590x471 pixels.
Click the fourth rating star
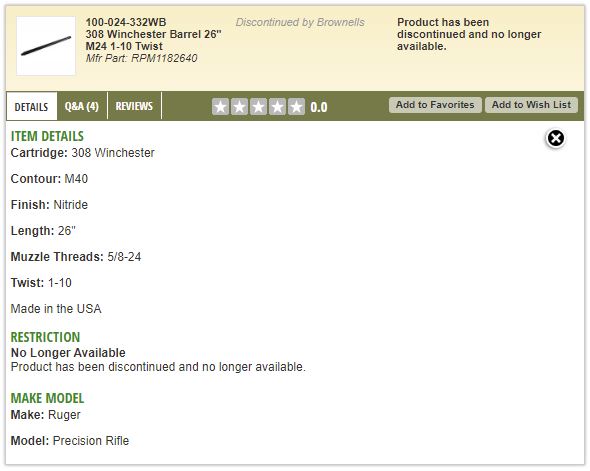pyautogui.click(x=277, y=107)
